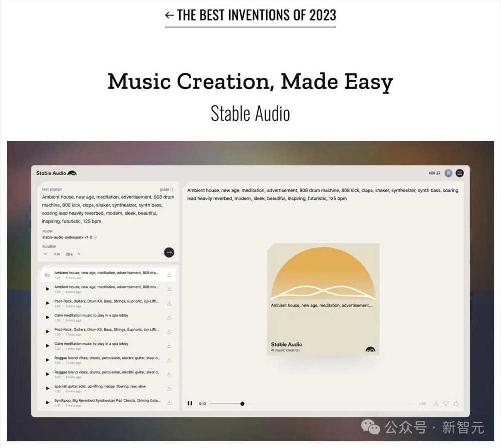
Task: Open the R user avatar menu
Action: 448,173
